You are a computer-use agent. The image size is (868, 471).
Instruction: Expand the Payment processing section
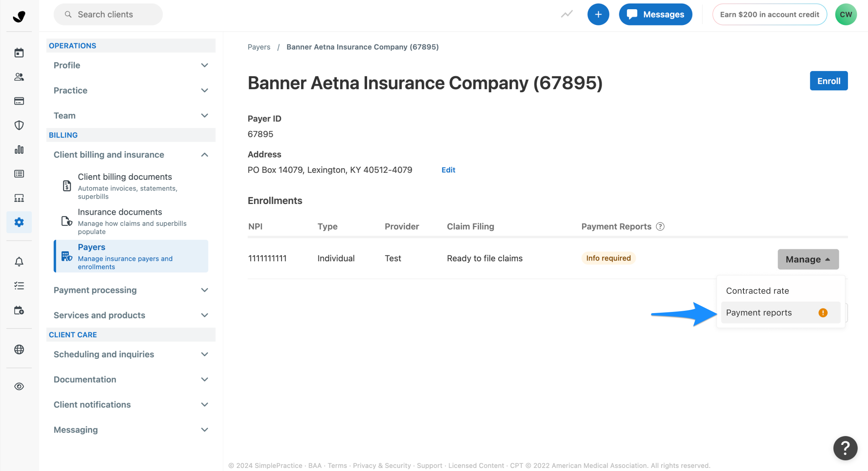131,290
